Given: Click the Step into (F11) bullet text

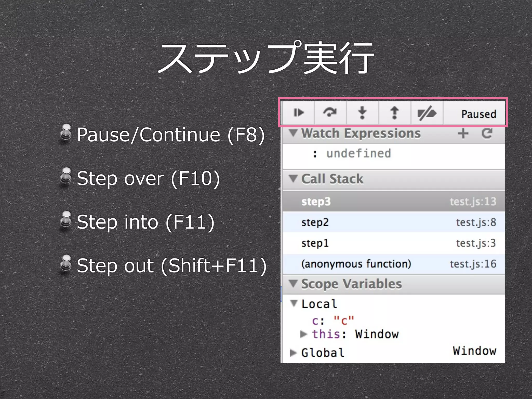Looking at the screenshot, I should [146, 222].
